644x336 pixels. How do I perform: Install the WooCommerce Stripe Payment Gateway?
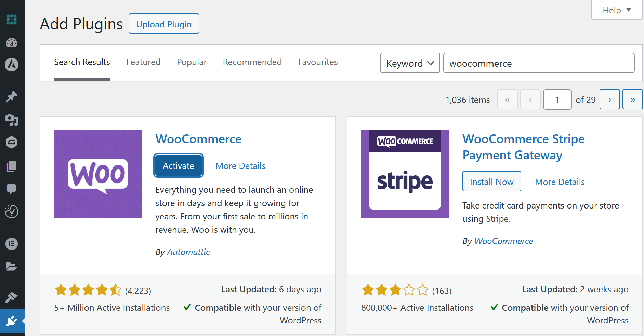491,181
